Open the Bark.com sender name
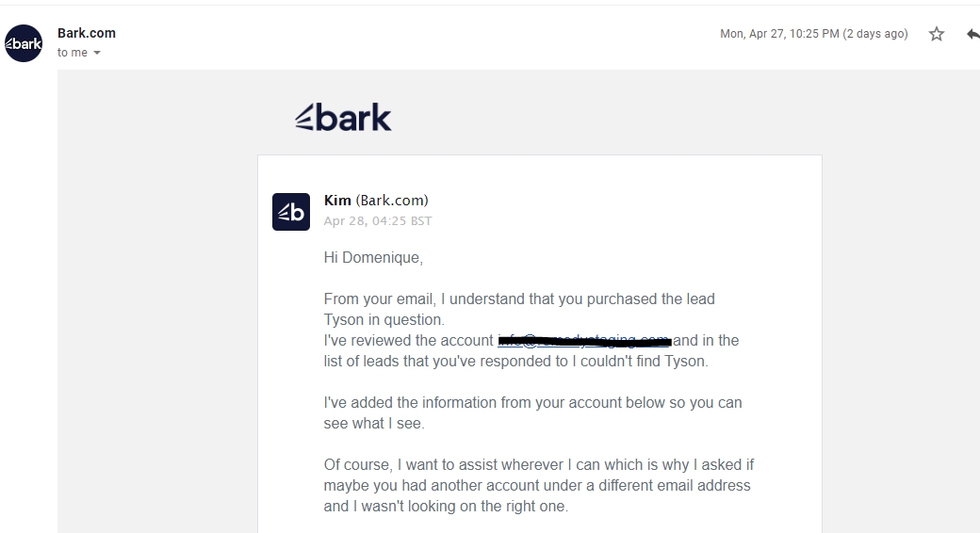The image size is (980, 533). [x=87, y=33]
